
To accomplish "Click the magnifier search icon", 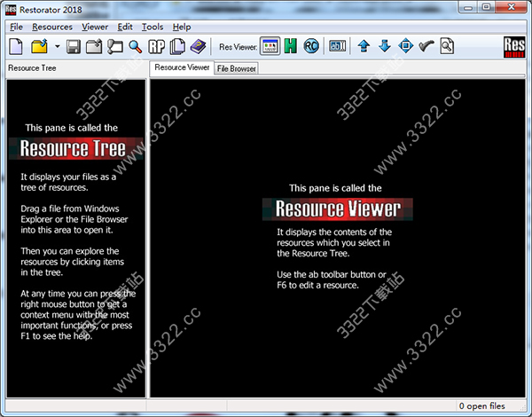I will coord(135,45).
